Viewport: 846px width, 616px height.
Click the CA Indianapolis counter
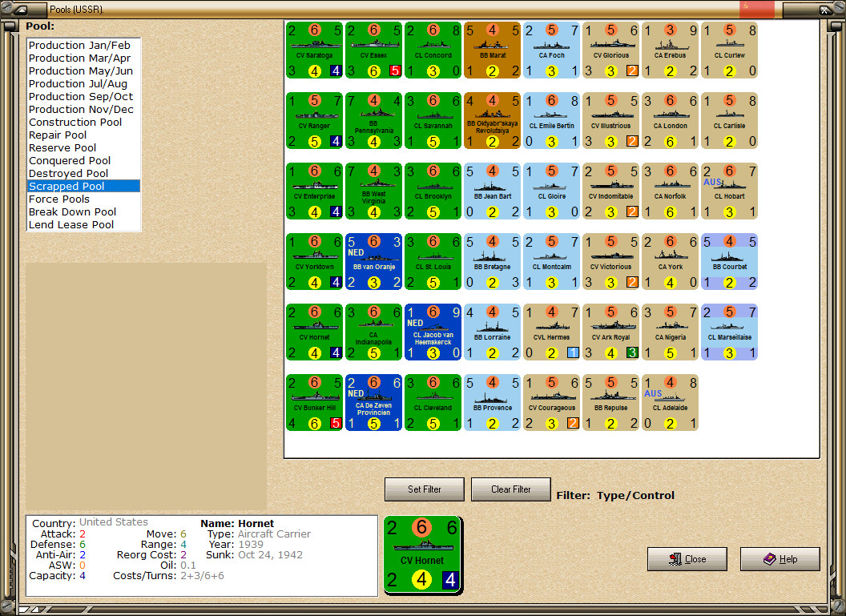coord(373,332)
